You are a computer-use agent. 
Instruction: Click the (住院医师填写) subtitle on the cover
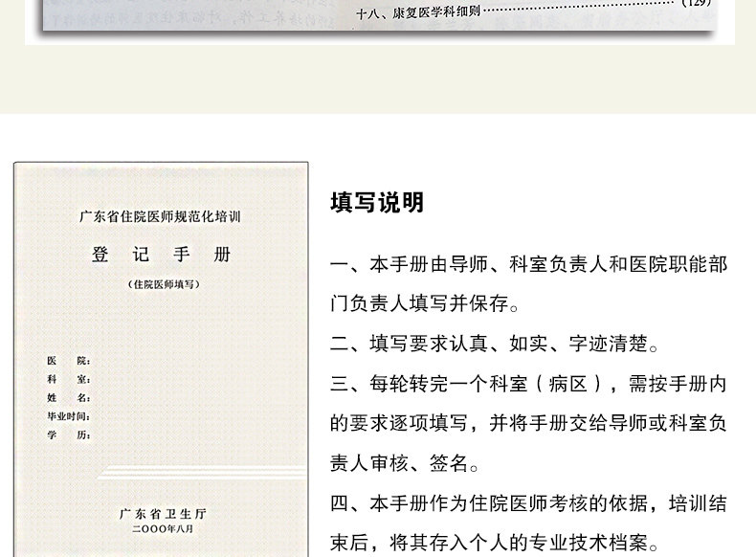164,284
